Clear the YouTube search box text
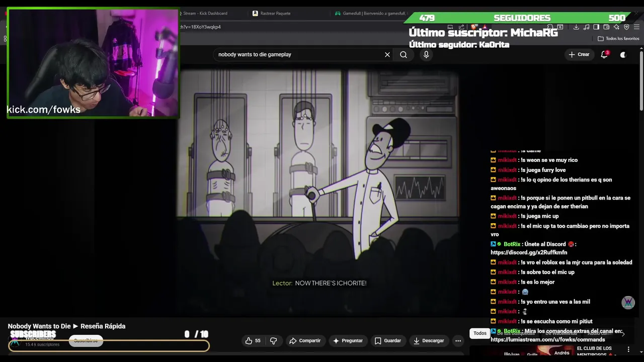The height and width of the screenshot is (362, 644). coord(387,54)
